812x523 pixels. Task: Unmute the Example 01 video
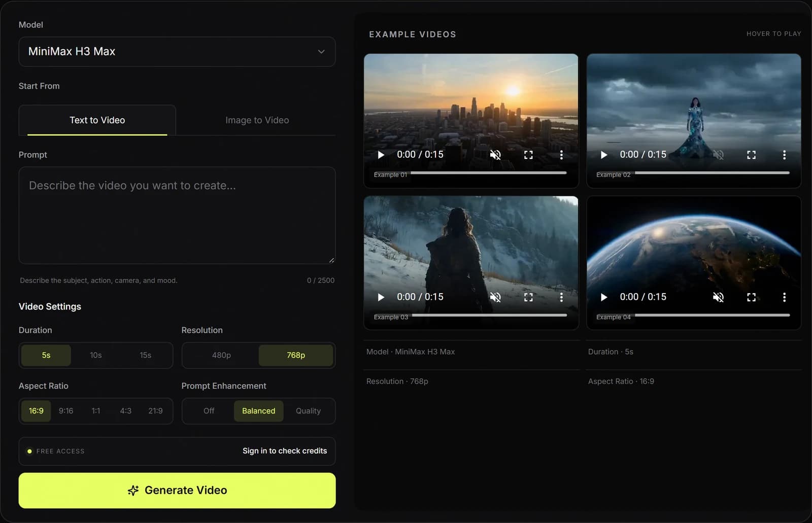pos(495,155)
